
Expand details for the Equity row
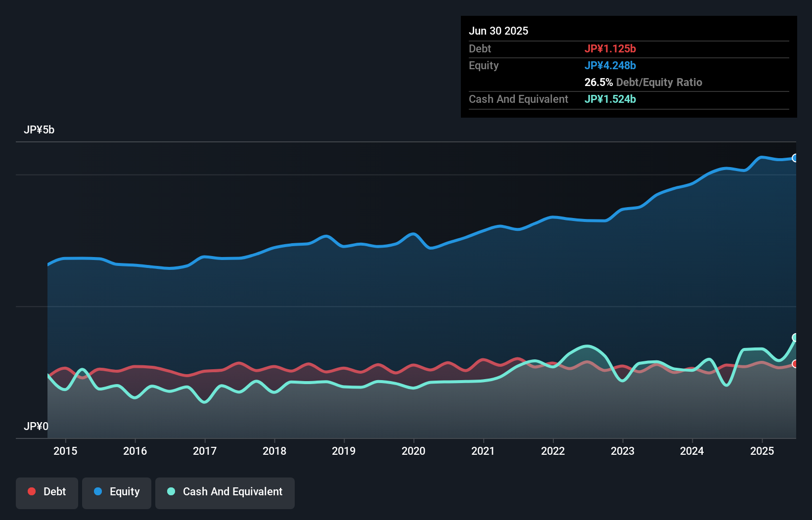coord(483,65)
